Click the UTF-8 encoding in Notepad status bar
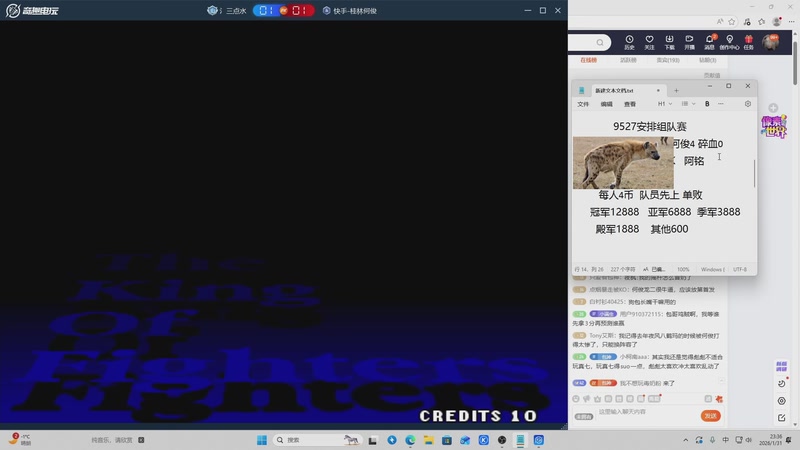This screenshot has height=450, width=800. [x=740, y=269]
